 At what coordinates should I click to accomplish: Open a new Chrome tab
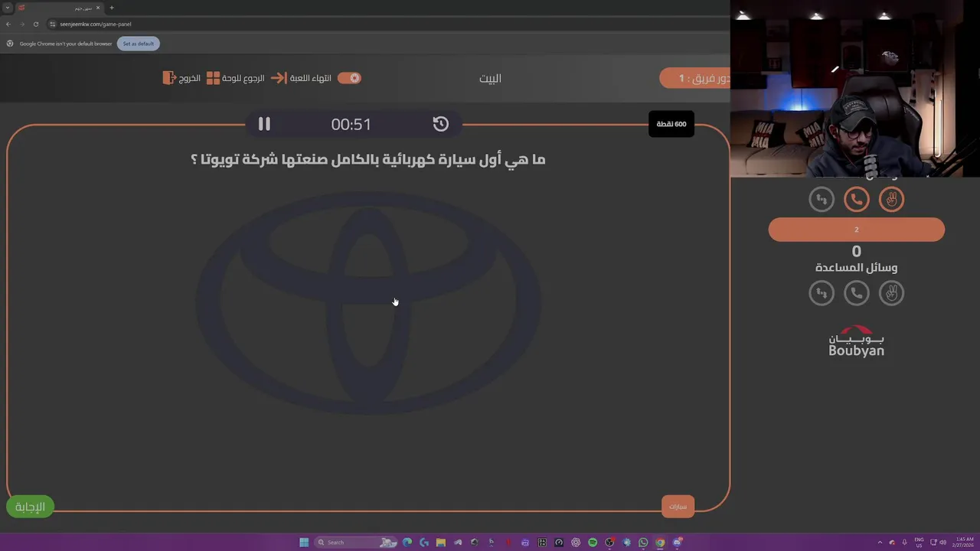pos(111,8)
